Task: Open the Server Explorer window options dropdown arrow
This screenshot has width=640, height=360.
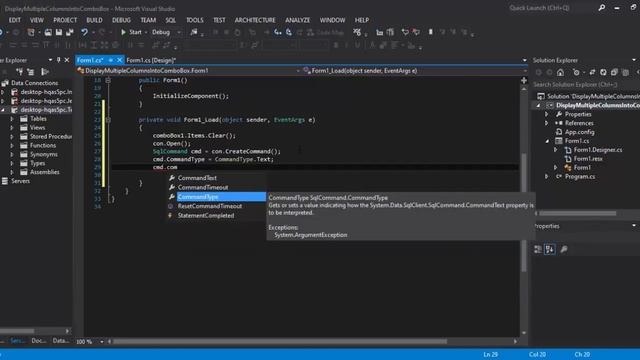Action: coord(50,60)
